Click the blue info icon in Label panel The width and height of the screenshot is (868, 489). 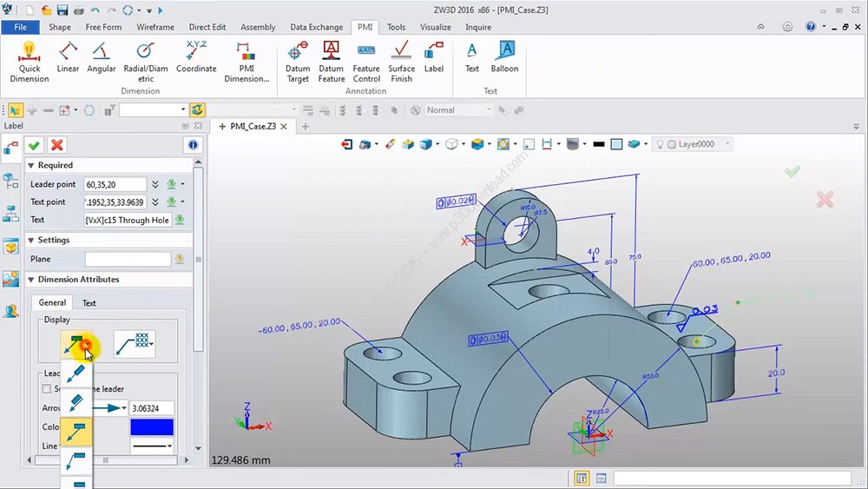193,145
